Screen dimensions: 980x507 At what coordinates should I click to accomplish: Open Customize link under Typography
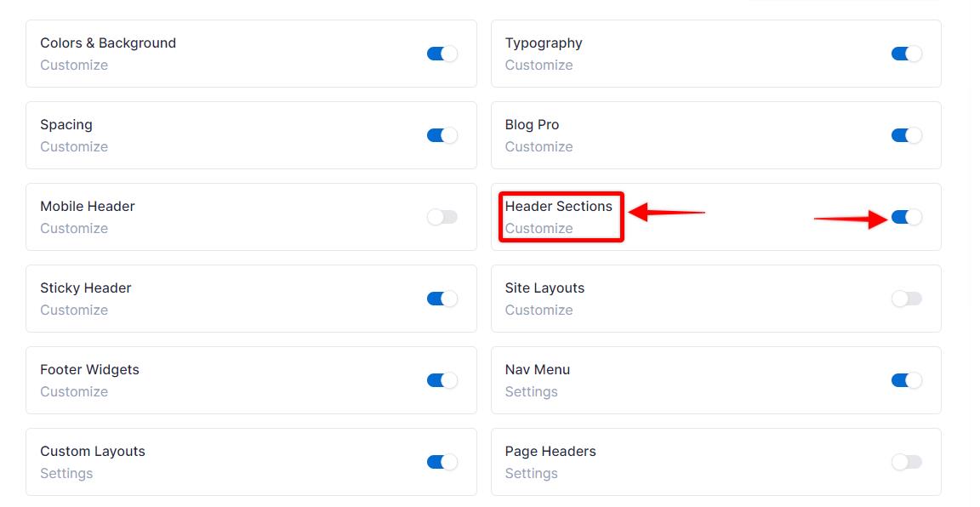point(538,65)
